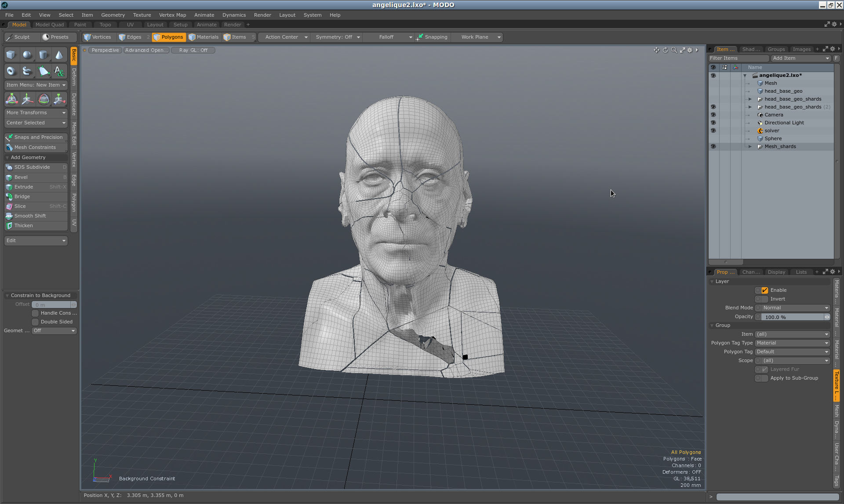
Task: Activate the Transform tool icon
Action: coord(11,99)
